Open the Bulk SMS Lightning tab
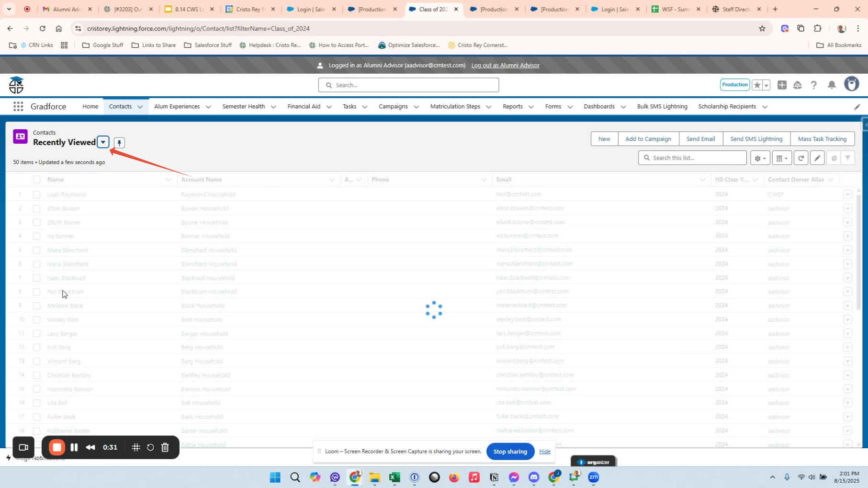This screenshot has height=488, width=868. point(662,106)
